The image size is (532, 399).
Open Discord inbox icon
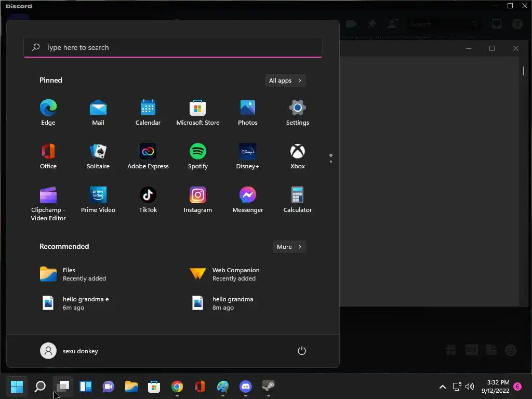(x=497, y=24)
